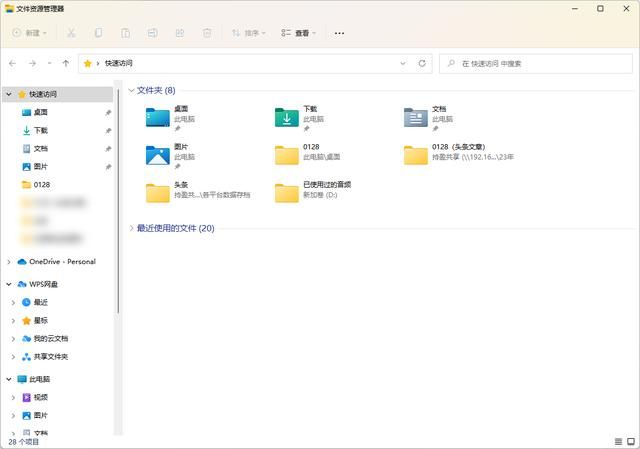640x449 pixels.
Task: Select 已使用过的音频 folder tile
Action: coord(313,193)
